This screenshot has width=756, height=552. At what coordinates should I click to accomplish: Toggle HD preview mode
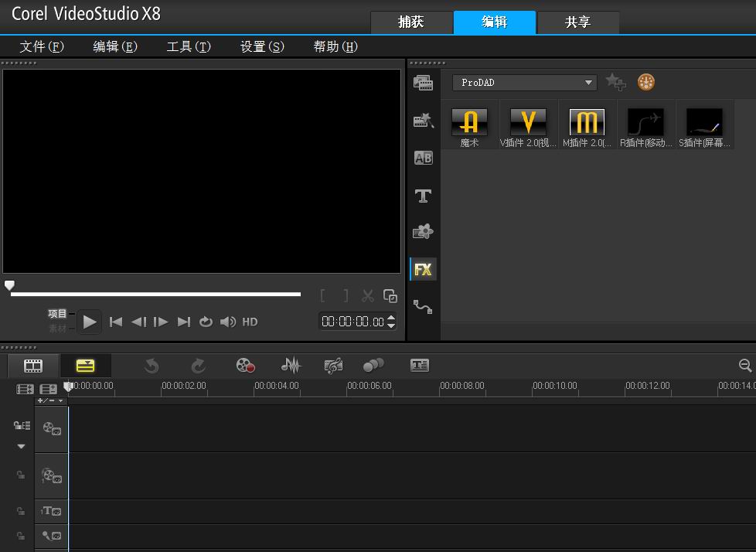pos(250,322)
